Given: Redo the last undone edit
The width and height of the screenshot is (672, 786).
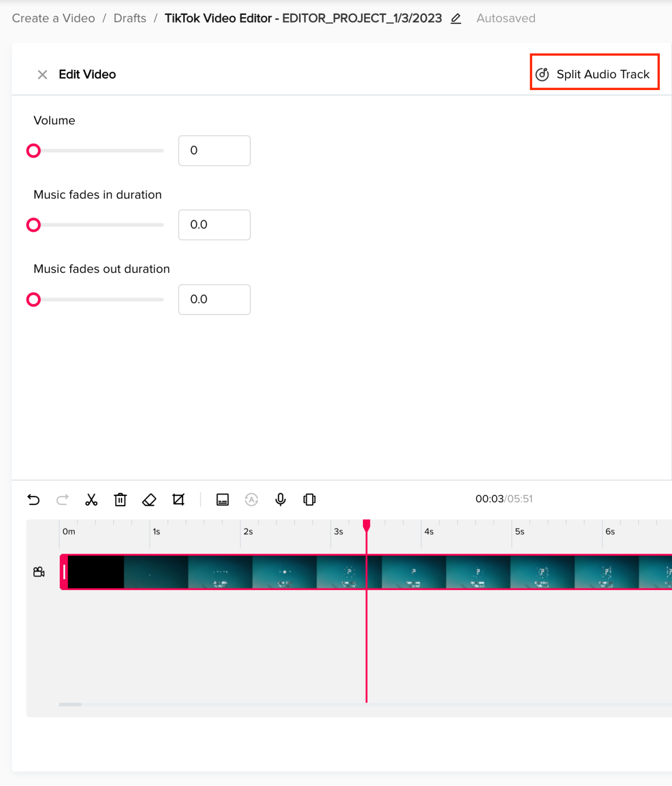Looking at the screenshot, I should (62, 499).
